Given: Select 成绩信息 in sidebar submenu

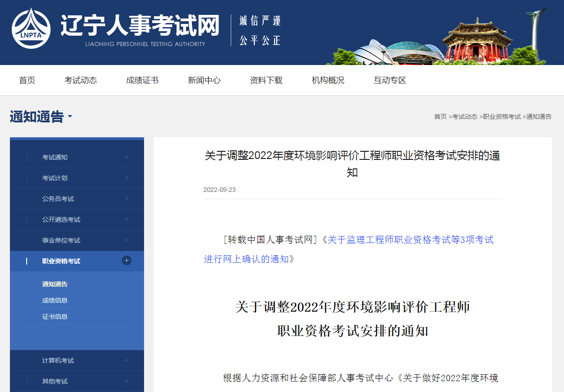Looking at the screenshot, I should pos(55,300).
